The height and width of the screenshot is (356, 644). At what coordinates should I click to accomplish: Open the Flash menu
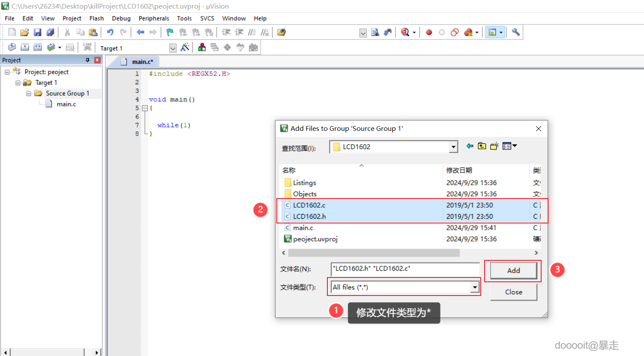[x=96, y=18]
